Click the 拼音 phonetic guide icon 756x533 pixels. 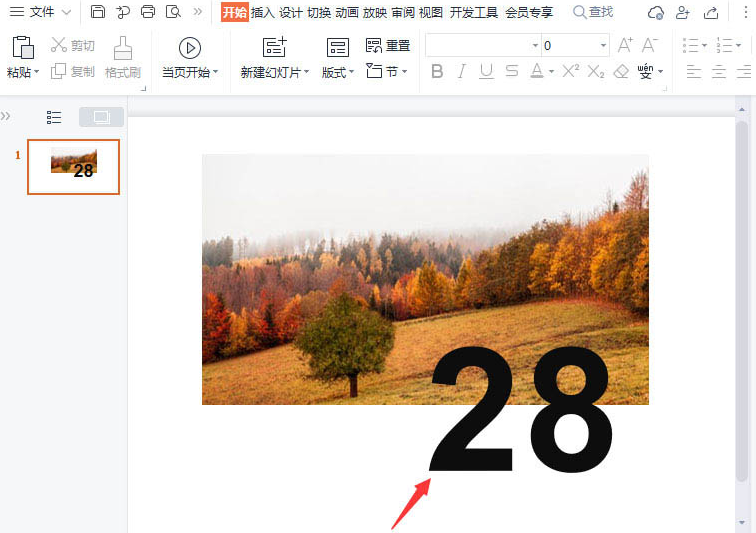click(x=646, y=71)
